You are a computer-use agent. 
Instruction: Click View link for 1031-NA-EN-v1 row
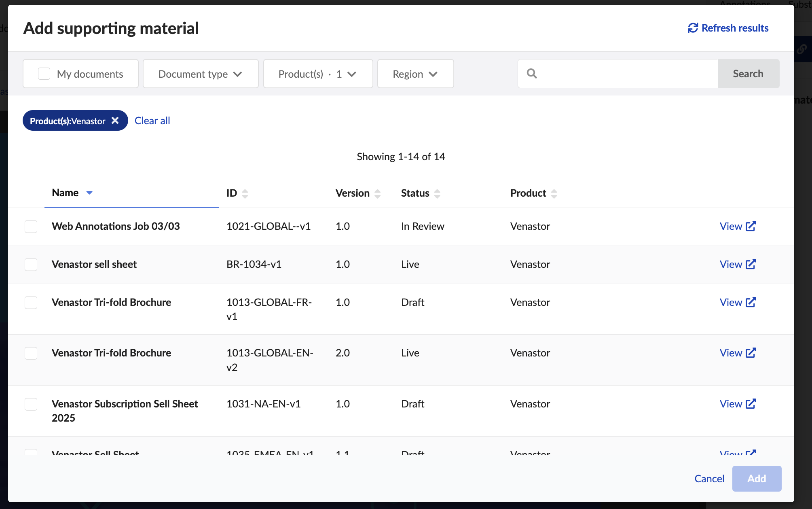pos(731,404)
